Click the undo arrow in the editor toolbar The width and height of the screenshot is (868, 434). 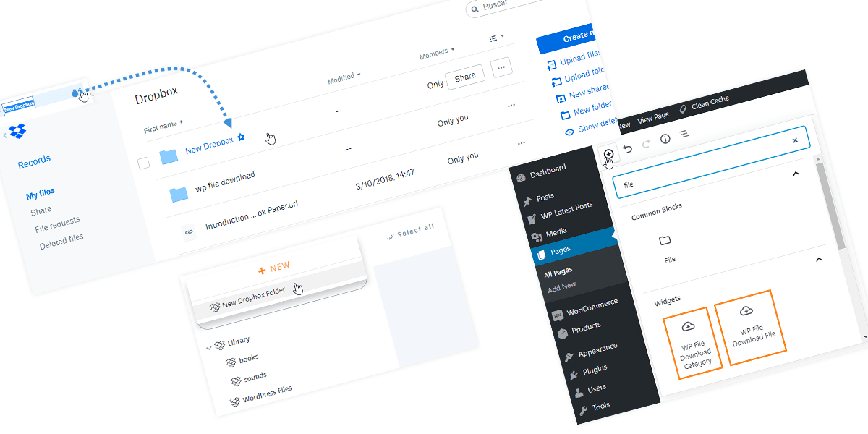click(628, 149)
